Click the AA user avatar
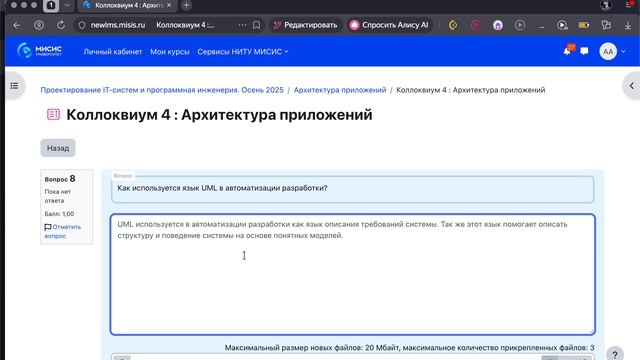The width and height of the screenshot is (640, 360). pos(608,51)
